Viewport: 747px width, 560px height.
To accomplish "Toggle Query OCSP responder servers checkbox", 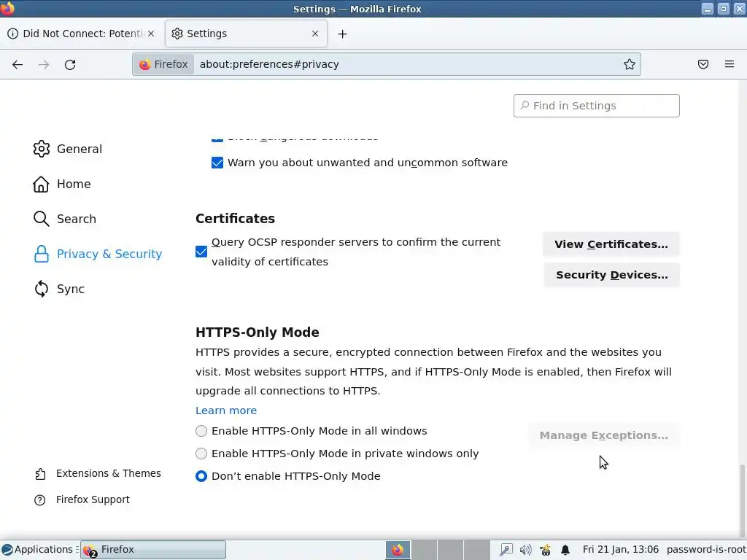I will click(x=201, y=252).
